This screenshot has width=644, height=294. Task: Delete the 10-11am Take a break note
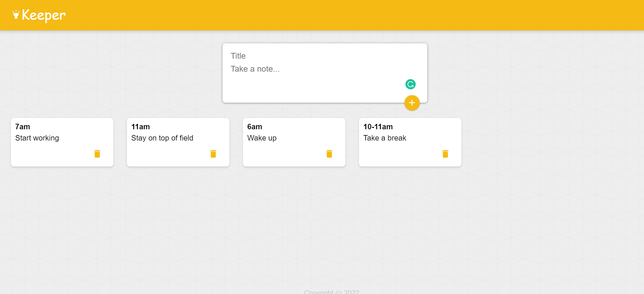tap(445, 154)
